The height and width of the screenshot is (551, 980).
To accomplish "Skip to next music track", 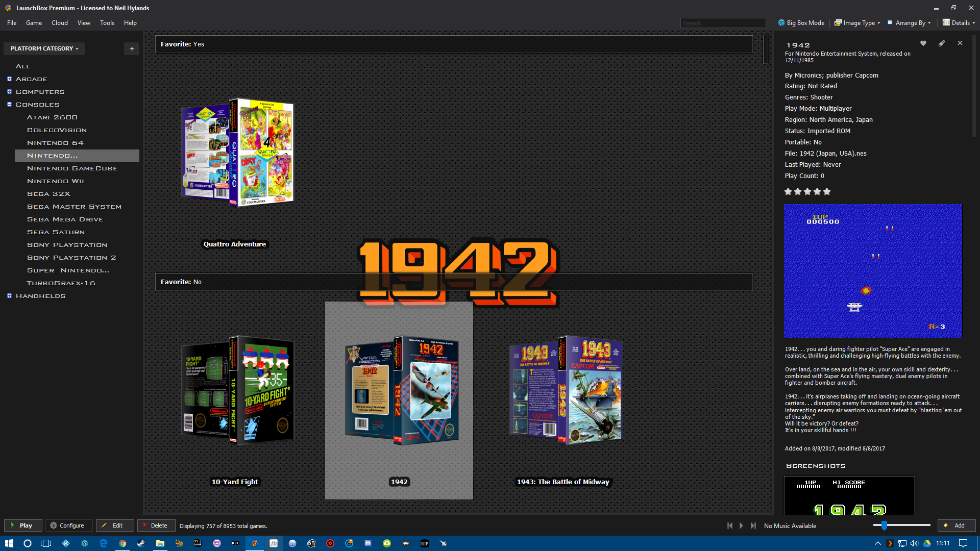I will [753, 525].
